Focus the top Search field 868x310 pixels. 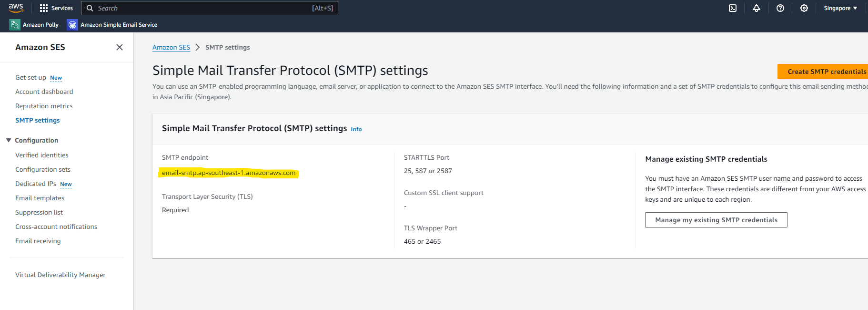(x=210, y=8)
